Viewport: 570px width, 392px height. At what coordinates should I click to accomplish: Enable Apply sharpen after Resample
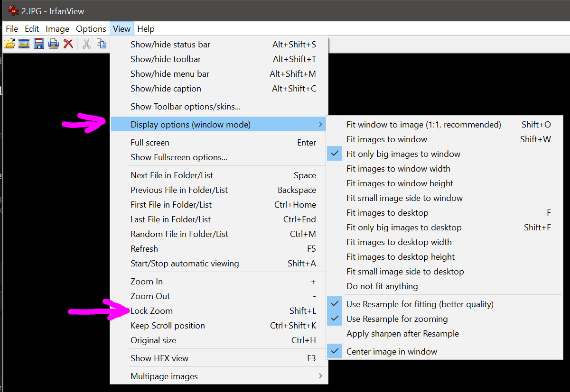pyautogui.click(x=445, y=334)
